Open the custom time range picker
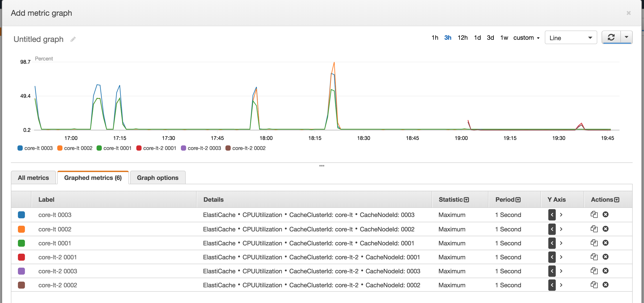 point(526,38)
